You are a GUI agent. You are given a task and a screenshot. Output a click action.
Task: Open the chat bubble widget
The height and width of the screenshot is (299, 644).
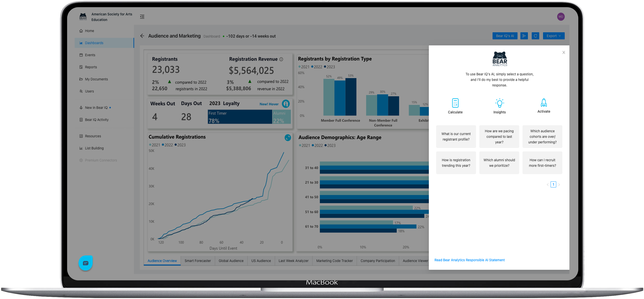[x=86, y=263]
